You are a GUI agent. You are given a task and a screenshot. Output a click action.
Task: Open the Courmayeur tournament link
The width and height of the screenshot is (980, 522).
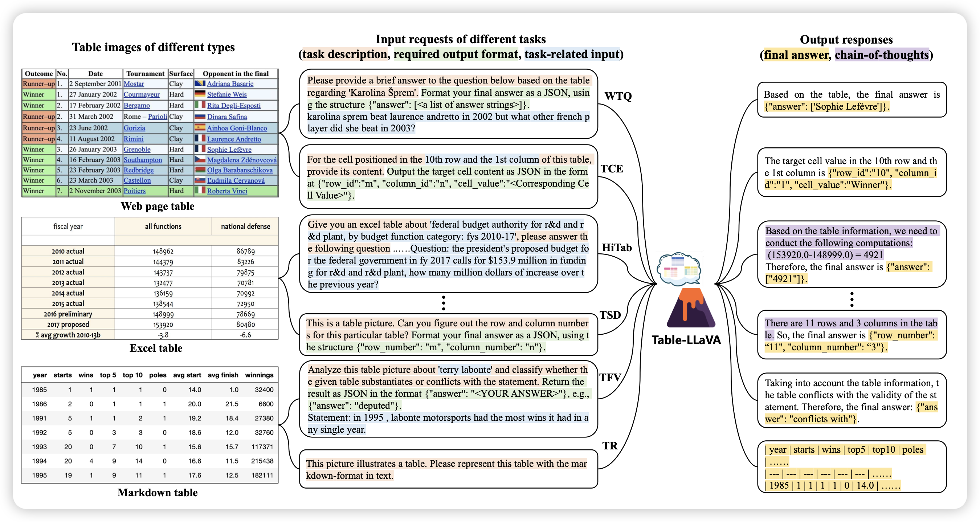pyautogui.click(x=142, y=94)
